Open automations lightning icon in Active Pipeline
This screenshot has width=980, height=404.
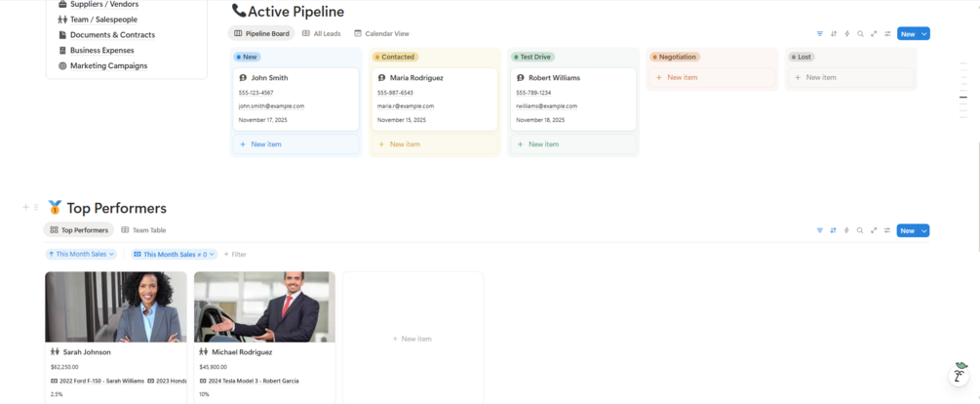click(x=846, y=34)
